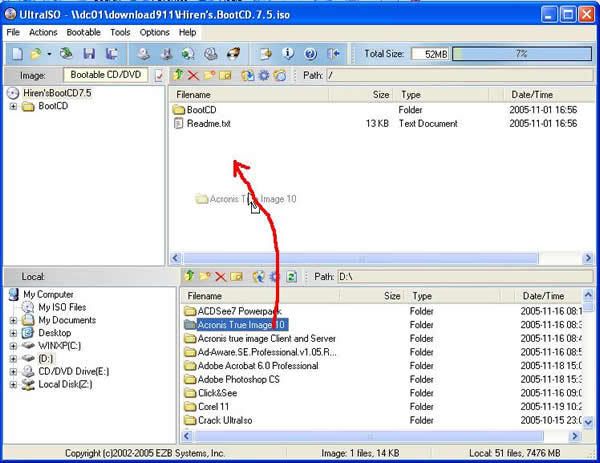Screen dimensions: 600x463
Task: Click the Compress ISO toolbar icon
Action: (166, 54)
